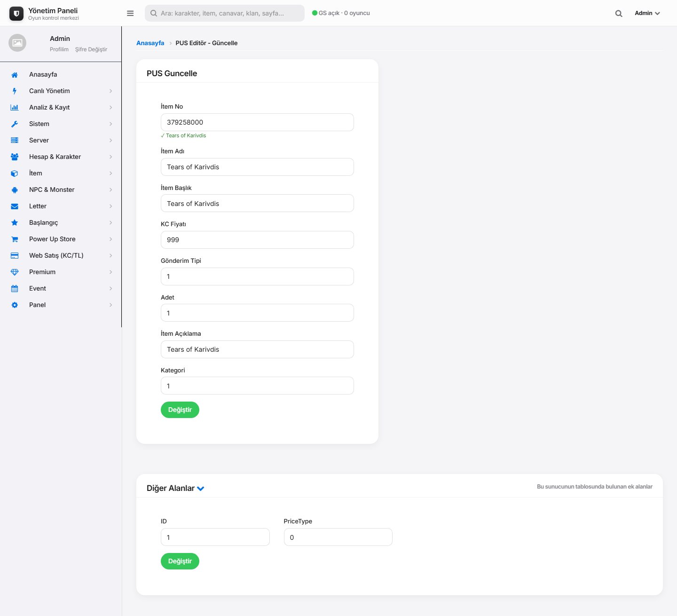This screenshot has height=616, width=677.
Task: Toggle the sidebar with hamburger menu icon
Action: 130,13
